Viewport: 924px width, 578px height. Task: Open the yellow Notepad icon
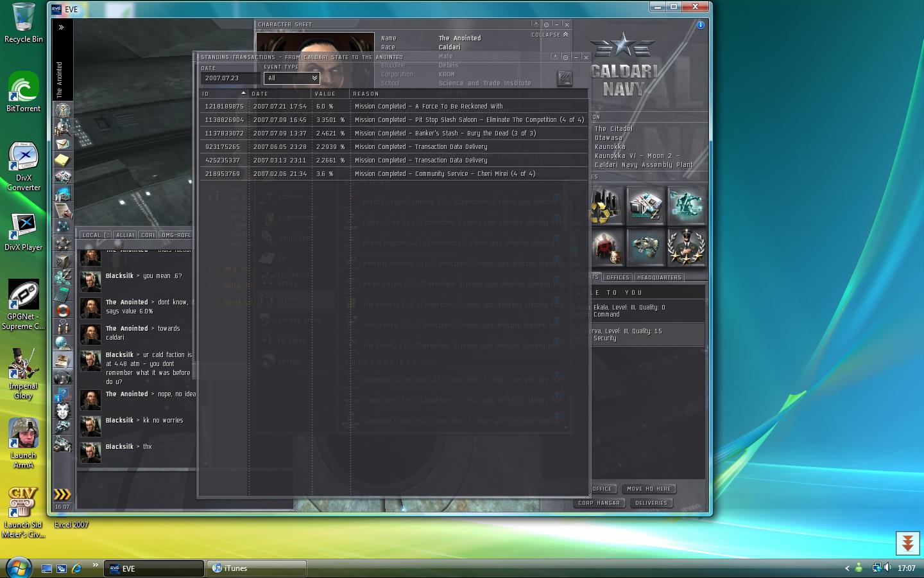63,160
